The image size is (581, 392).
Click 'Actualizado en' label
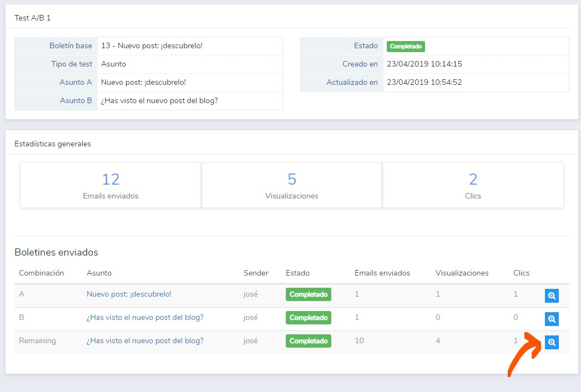coord(352,82)
